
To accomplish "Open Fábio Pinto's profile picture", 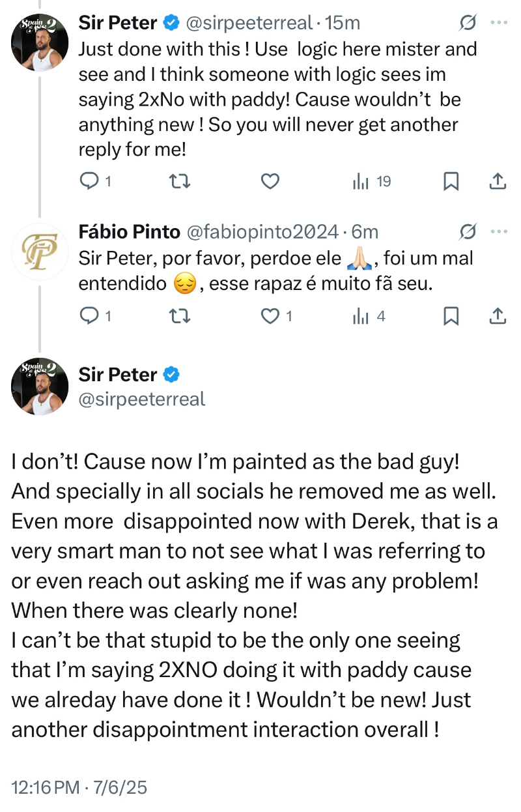I will pyautogui.click(x=40, y=252).
